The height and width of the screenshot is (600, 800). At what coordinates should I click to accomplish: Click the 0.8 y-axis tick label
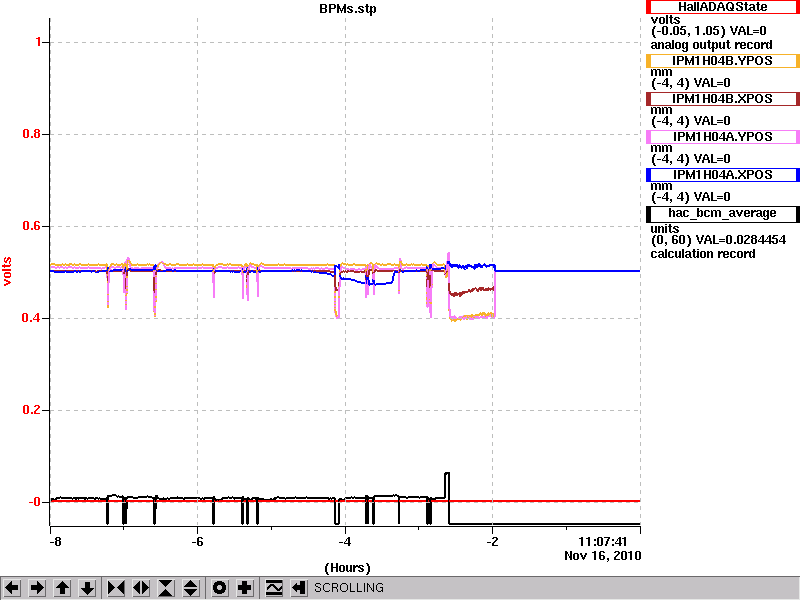(x=32, y=134)
